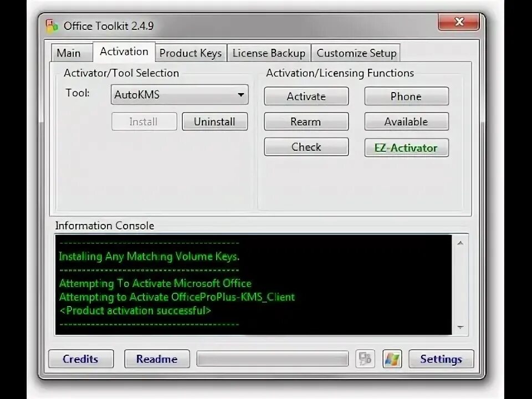The width and height of the screenshot is (532, 399).
Task: Click the progress bar beside Readme
Action: pos(273,359)
